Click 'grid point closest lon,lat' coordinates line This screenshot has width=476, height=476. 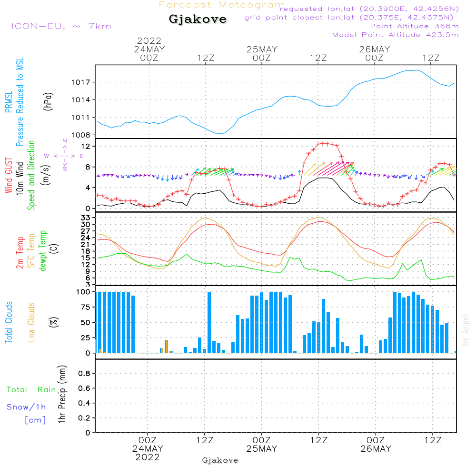point(349,18)
